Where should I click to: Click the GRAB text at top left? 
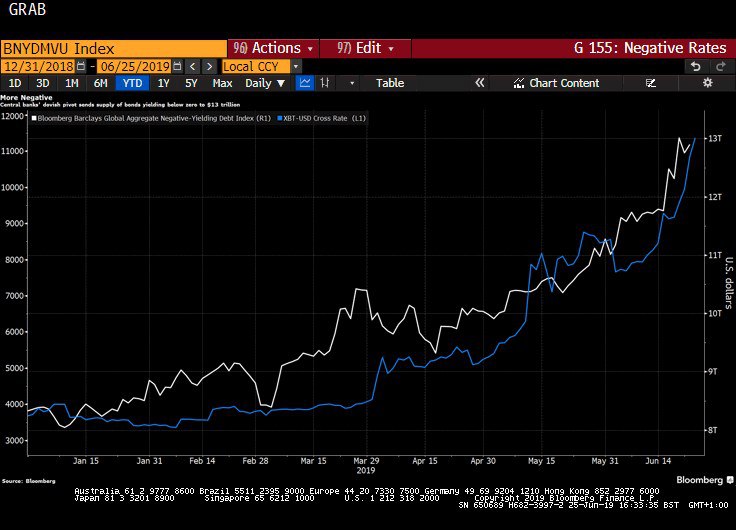(27, 9)
